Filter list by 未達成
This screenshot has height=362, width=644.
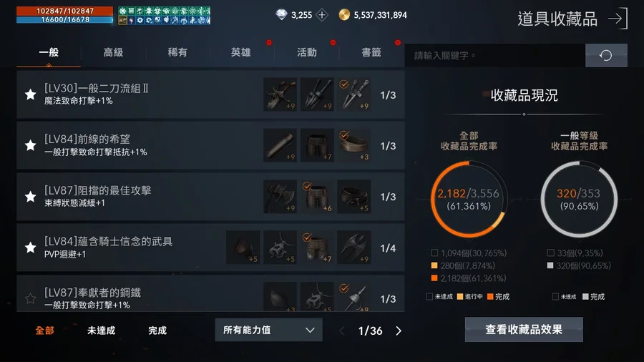click(x=101, y=331)
